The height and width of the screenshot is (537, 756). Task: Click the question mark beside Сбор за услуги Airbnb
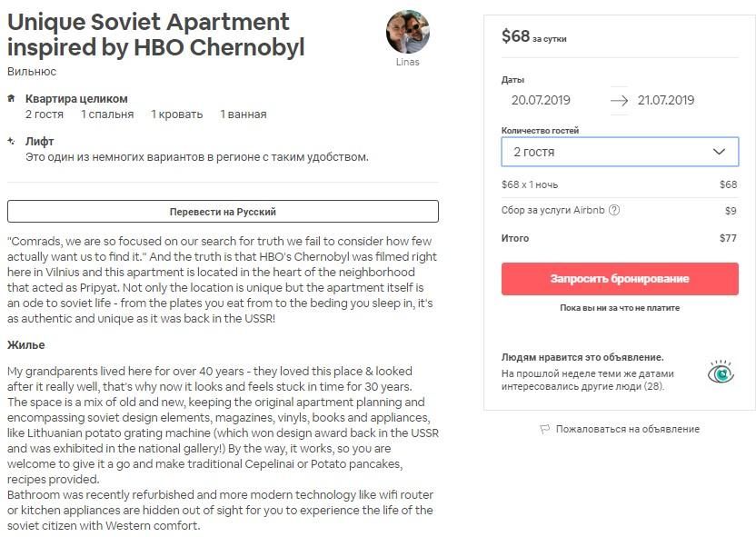point(613,210)
